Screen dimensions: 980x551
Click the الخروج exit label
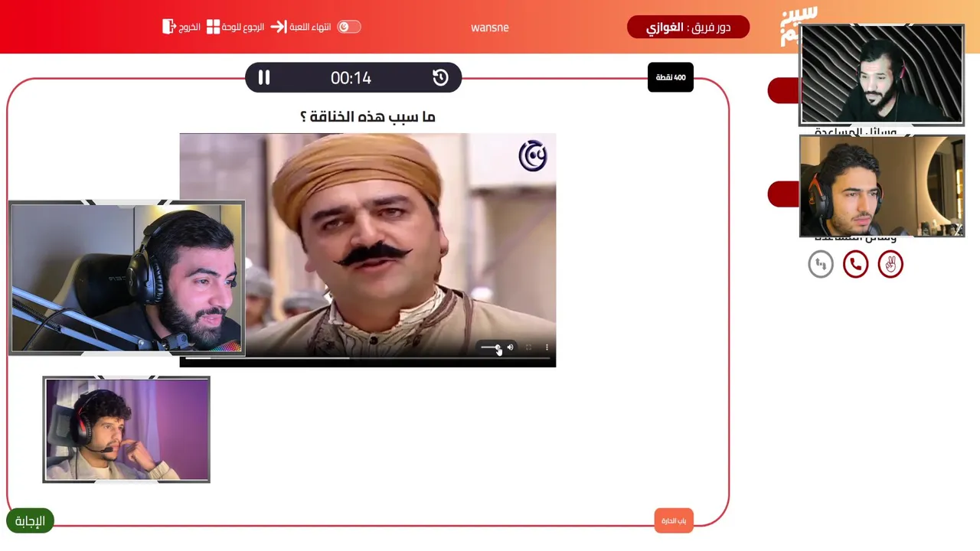pyautogui.click(x=190, y=27)
